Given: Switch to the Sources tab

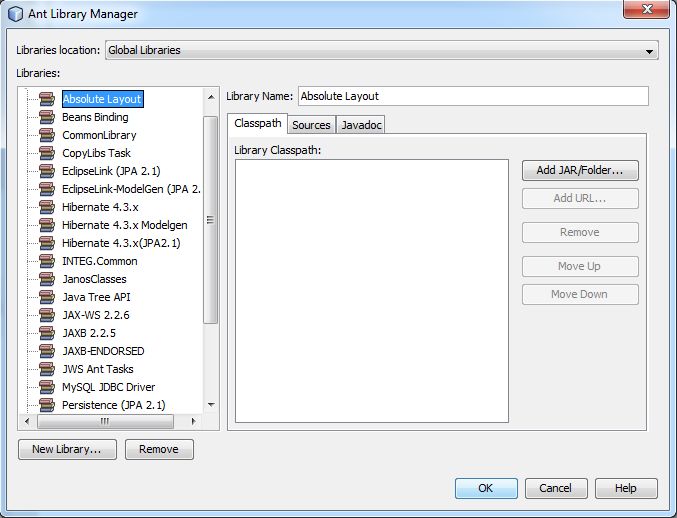Looking at the screenshot, I should 311,125.
